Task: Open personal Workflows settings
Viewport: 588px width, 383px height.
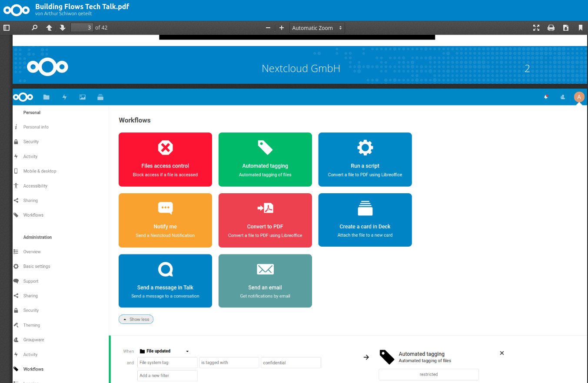Action: 33,215
